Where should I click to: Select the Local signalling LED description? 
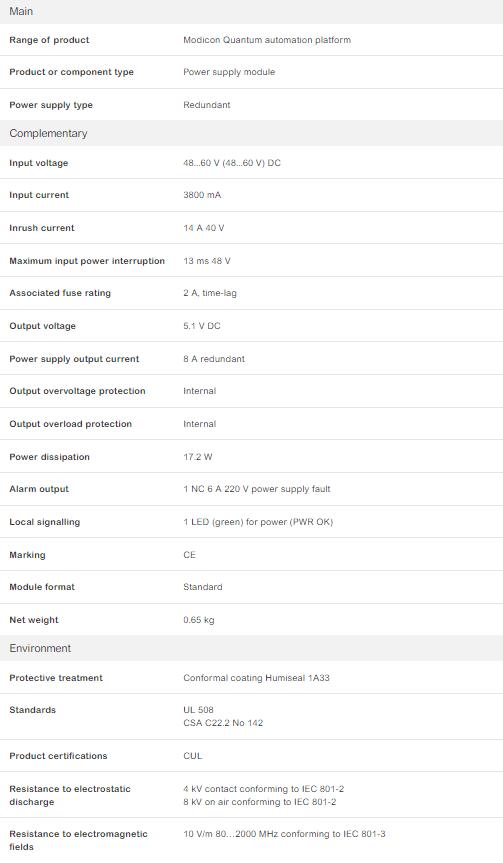pyautogui.click(x=258, y=522)
